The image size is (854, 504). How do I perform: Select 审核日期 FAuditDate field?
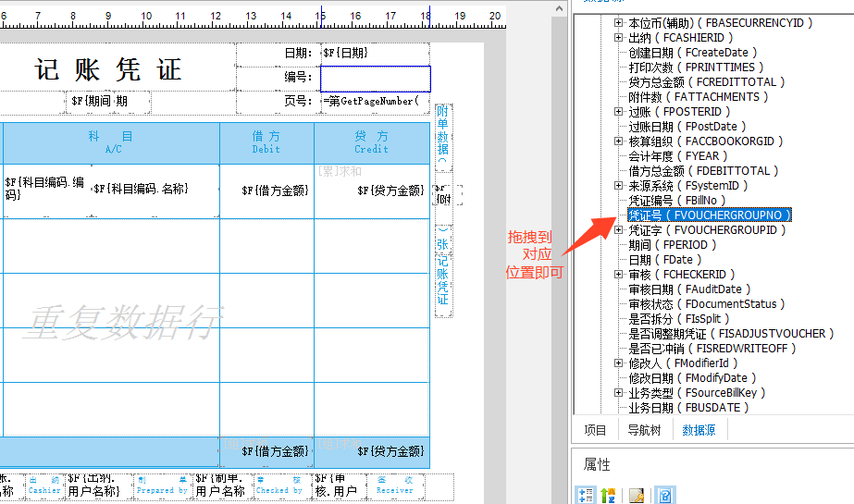click(x=689, y=289)
